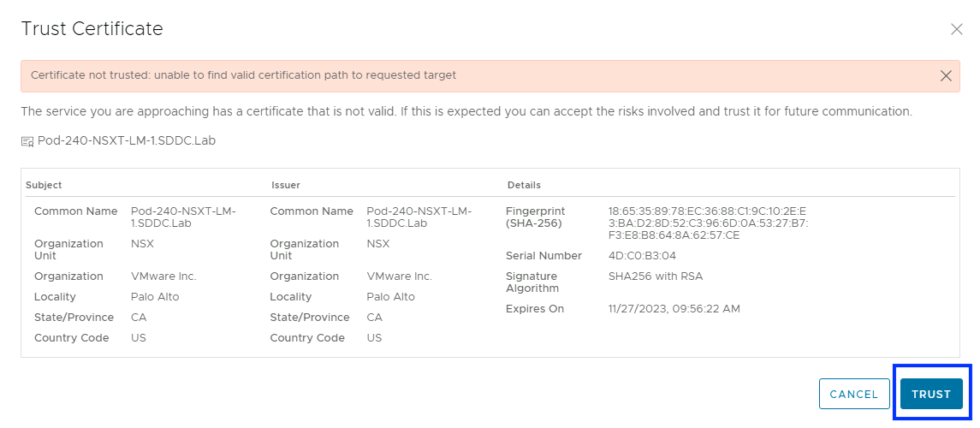Click the Subject Common Name value
This screenshot has width=980, height=428.
click(182, 217)
